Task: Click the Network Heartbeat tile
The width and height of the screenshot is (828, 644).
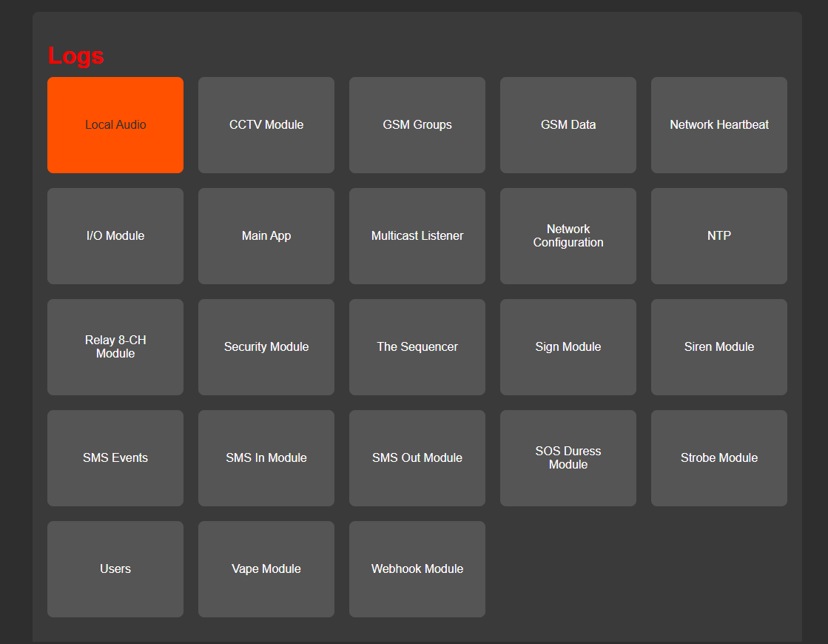Action: pos(719,125)
